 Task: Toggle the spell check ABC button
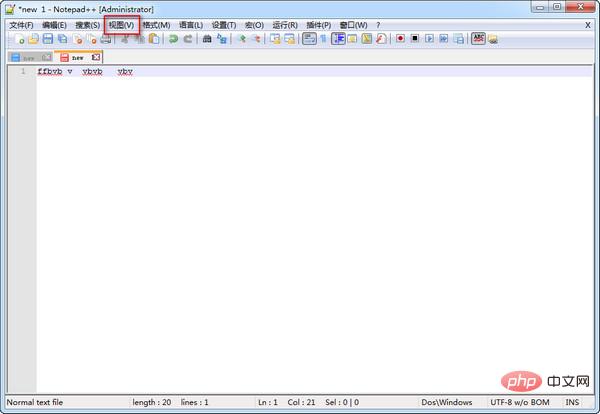478,39
